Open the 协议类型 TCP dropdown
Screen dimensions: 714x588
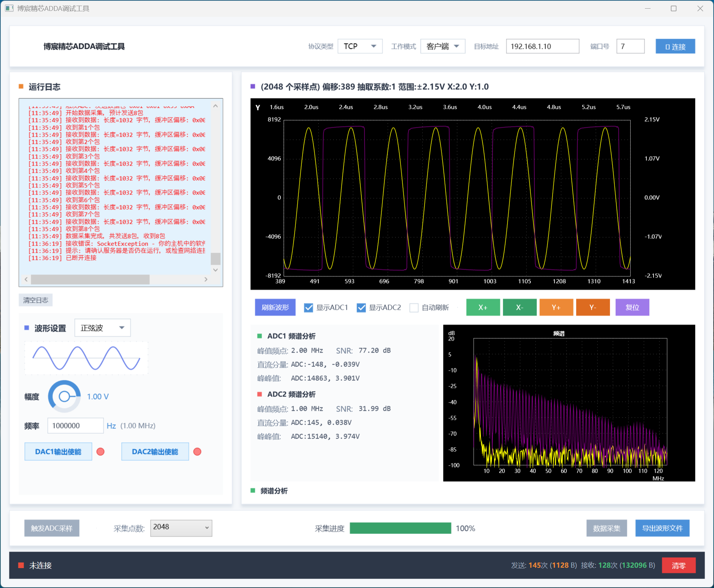[x=360, y=46]
